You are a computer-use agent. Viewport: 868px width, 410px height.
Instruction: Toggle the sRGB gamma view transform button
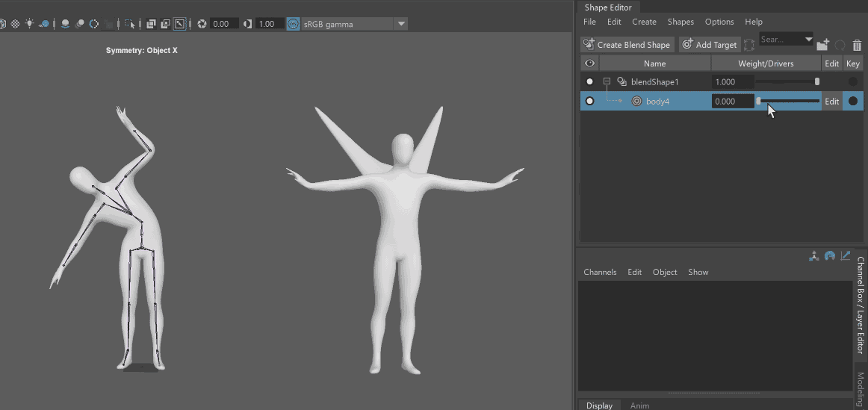[293, 24]
